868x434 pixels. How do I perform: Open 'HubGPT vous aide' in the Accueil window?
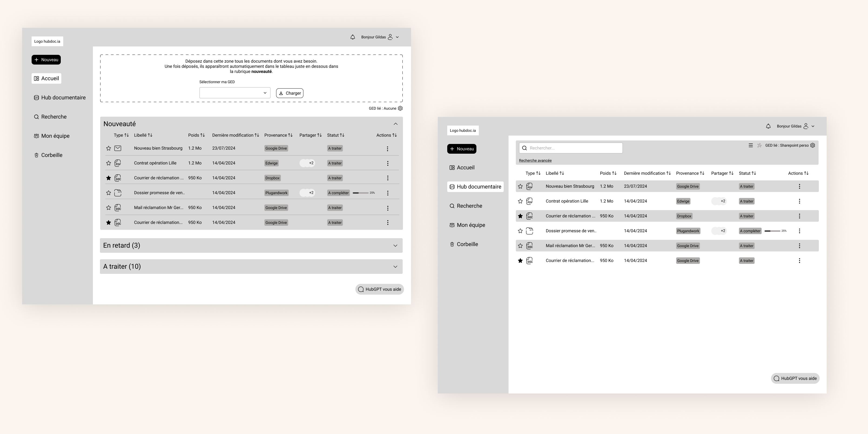(x=379, y=289)
